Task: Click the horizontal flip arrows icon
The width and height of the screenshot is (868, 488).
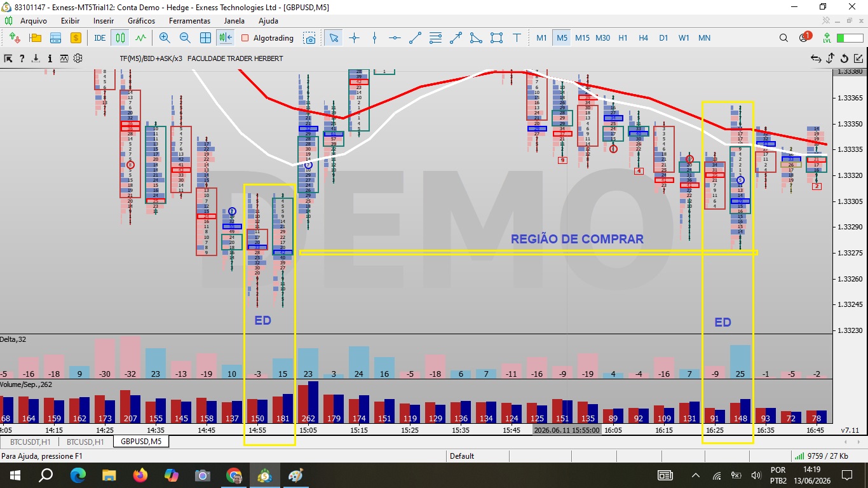Action: [816, 58]
